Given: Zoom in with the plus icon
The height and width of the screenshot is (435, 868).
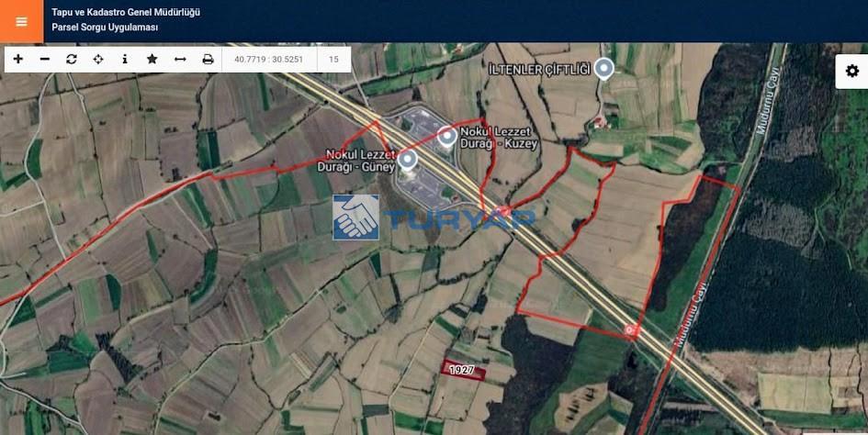Looking at the screenshot, I should click(x=18, y=60).
